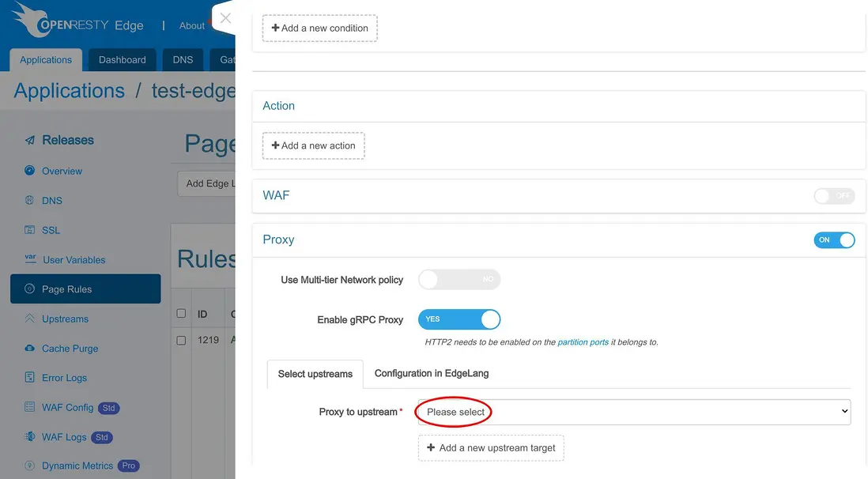Screen dimensions: 868x479
Task: Click the Upstreams arrow icon
Action: pos(30,319)
